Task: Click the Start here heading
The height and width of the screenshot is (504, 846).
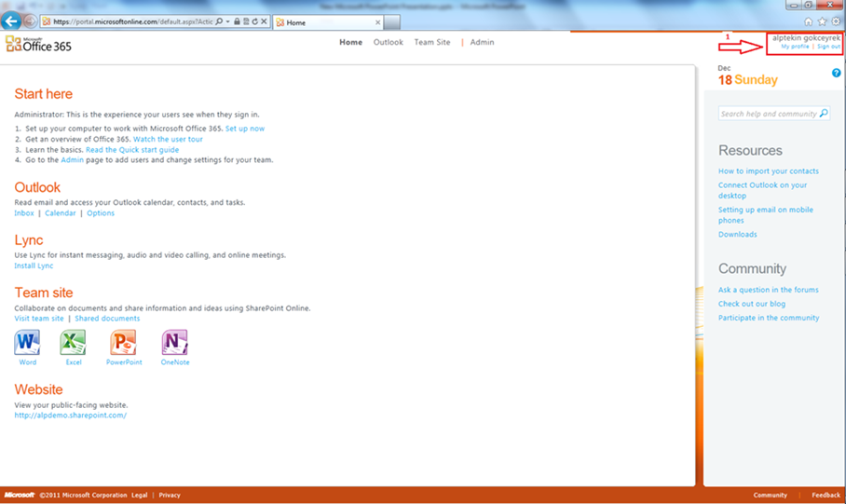Action: coord(43,94)
